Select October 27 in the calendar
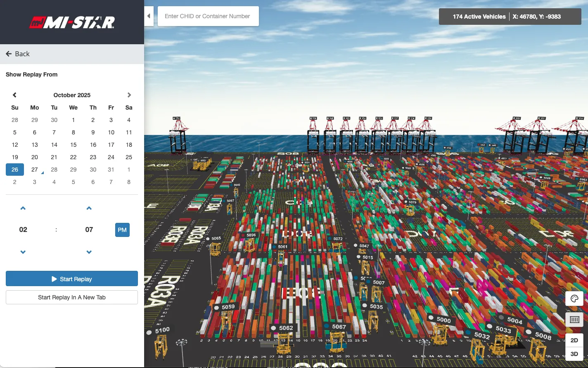Screen dimensions: 588x368 pos(35,170)
